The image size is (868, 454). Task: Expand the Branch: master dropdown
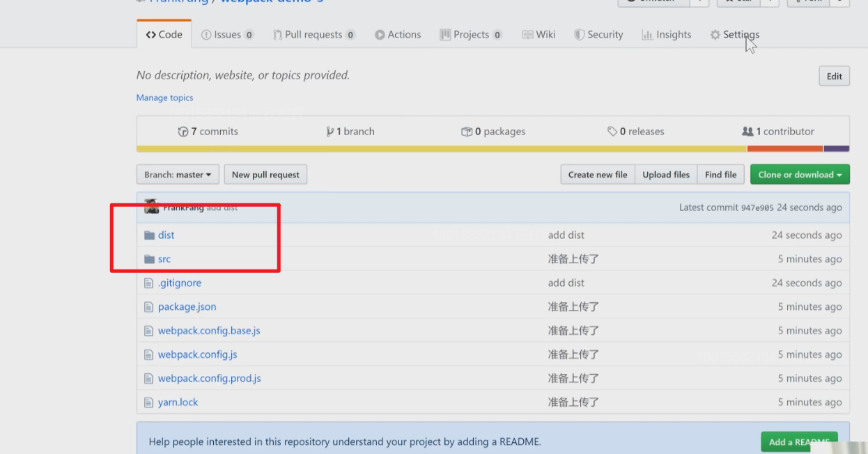[x=178, y=175]
